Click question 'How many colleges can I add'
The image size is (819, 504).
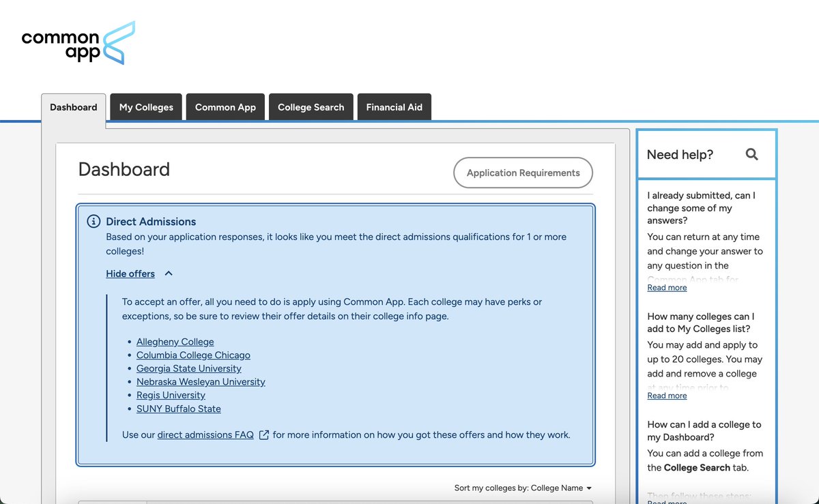point(701,323)
